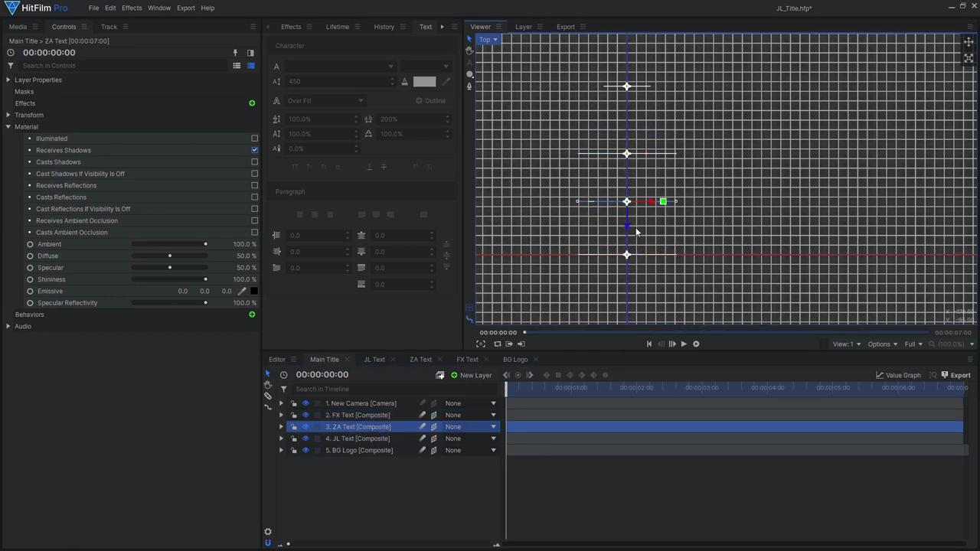Toggle 3D mode for JL Text layer
The width and height of the screenshot is (980, 551).
pyautogui.click(x=434, y=439)
